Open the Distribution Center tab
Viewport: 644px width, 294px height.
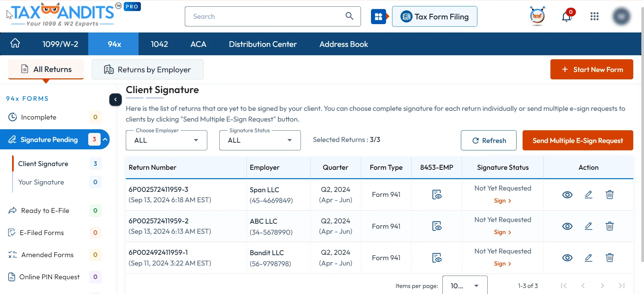tap(263, 44)
